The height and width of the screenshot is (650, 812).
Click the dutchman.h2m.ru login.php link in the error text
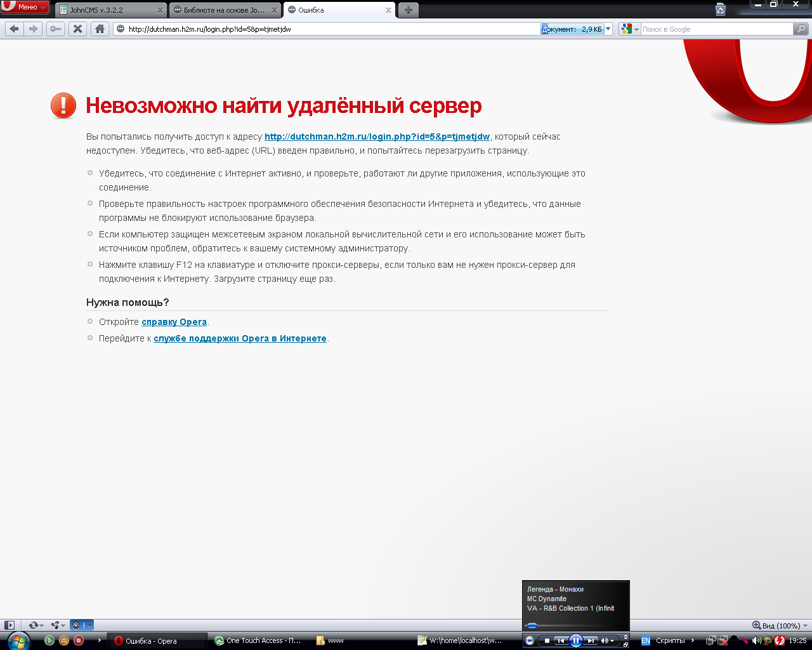pos(377,136)
